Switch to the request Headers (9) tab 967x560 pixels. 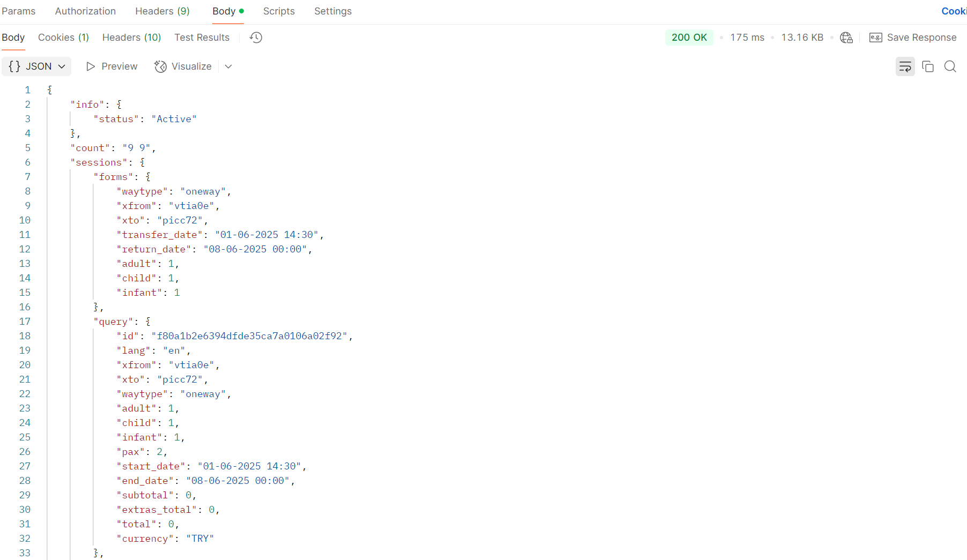[162, 11]
